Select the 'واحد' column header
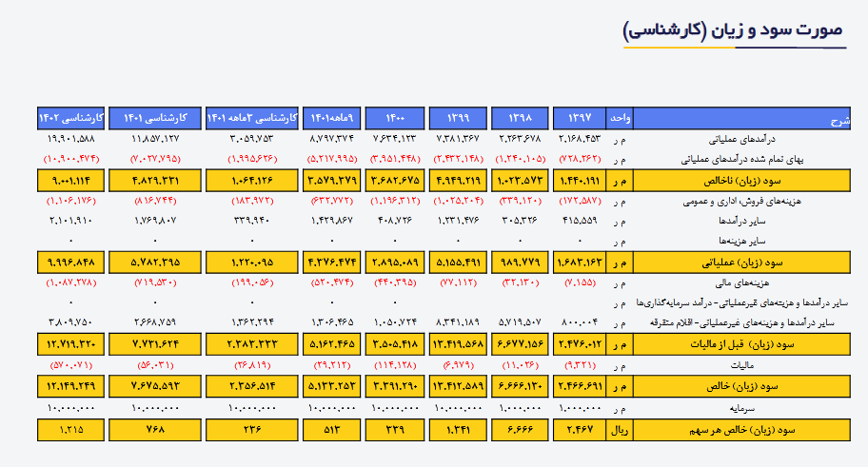868x467 pixels. [x=620, y=118]
